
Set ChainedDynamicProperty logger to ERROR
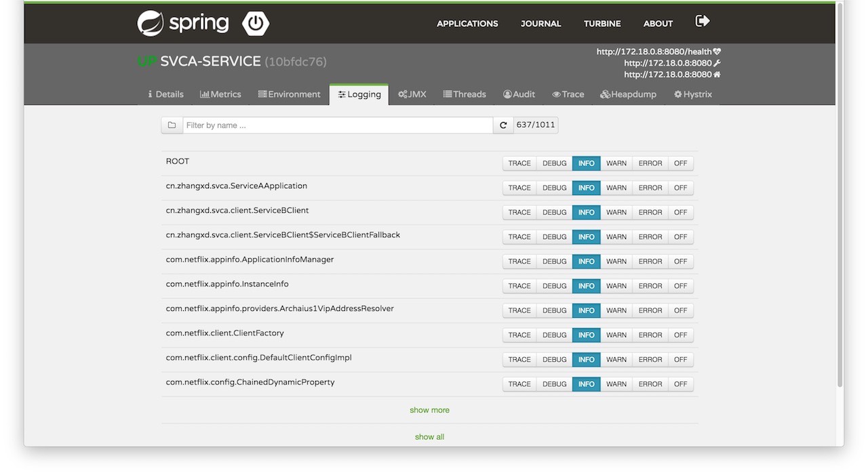tap(650, 384)
